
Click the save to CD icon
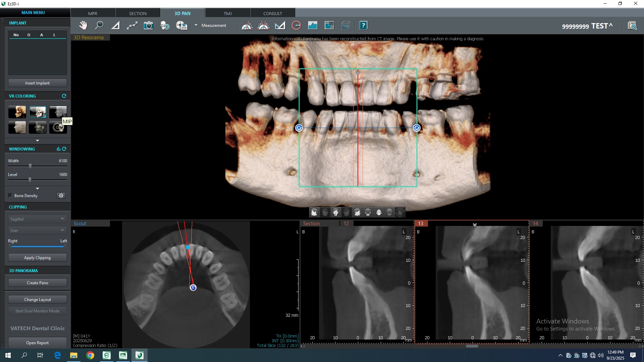tap(181, 25)
